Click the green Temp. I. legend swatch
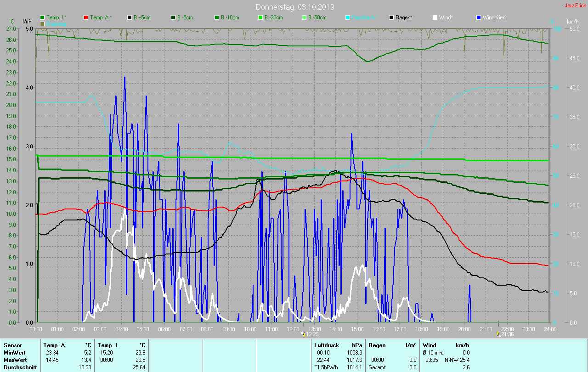The width and height of the screenshot is (588, 372). click(42, 17)
